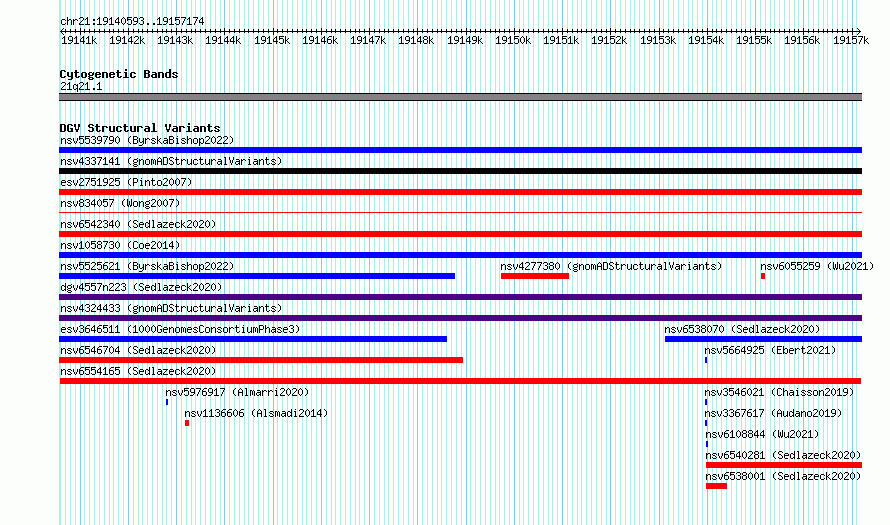Screen dimensions: 890x525
Task: Click the 19149k ruler tick label
Action: coord(465,40)
